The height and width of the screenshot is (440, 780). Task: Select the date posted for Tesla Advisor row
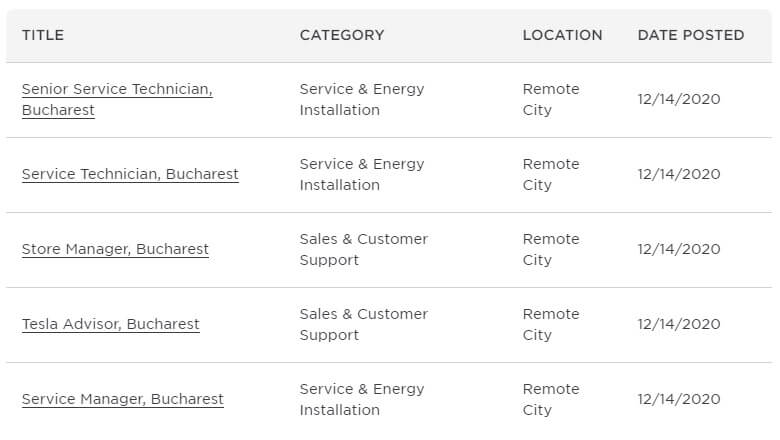[679, 324]
